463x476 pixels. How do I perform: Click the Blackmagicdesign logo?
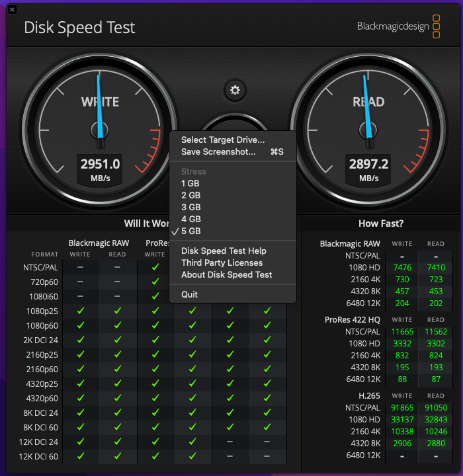398,26
